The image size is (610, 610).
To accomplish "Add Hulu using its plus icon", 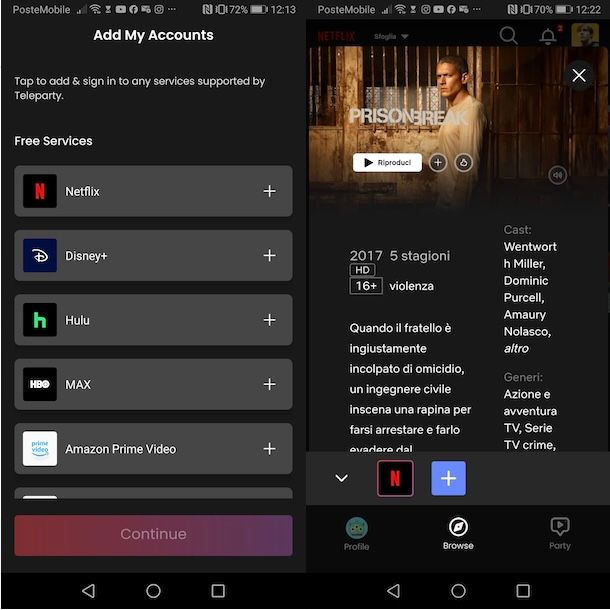I will tap(269, 320).
